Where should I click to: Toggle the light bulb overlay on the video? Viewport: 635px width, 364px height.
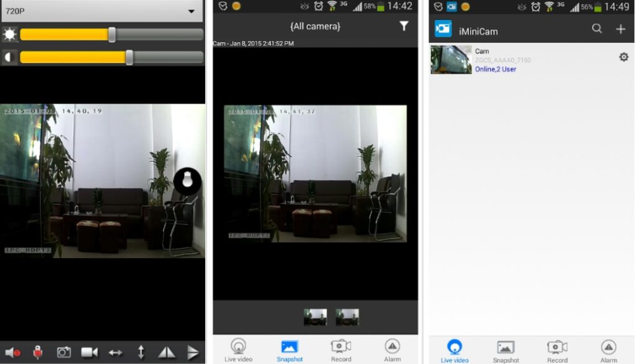(187, 180)
